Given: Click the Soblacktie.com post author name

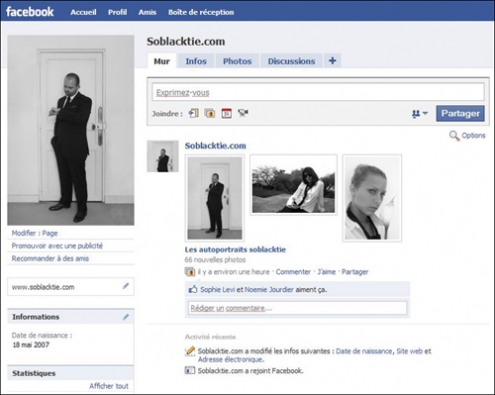Looking at the screenshot, I should click(x=215, y=146).
